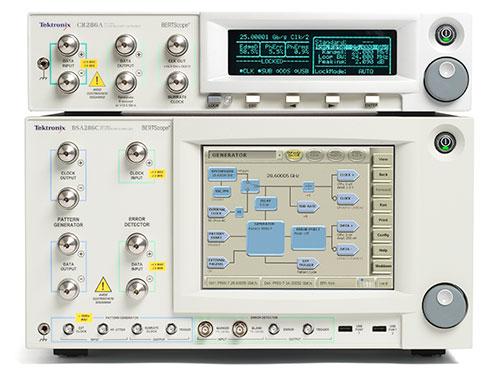Image resolution: width=500 pixels, height=375 pixels.
Task: Open the large Generator pattern block
Action: pyautogui.click(x=266, y=239)
